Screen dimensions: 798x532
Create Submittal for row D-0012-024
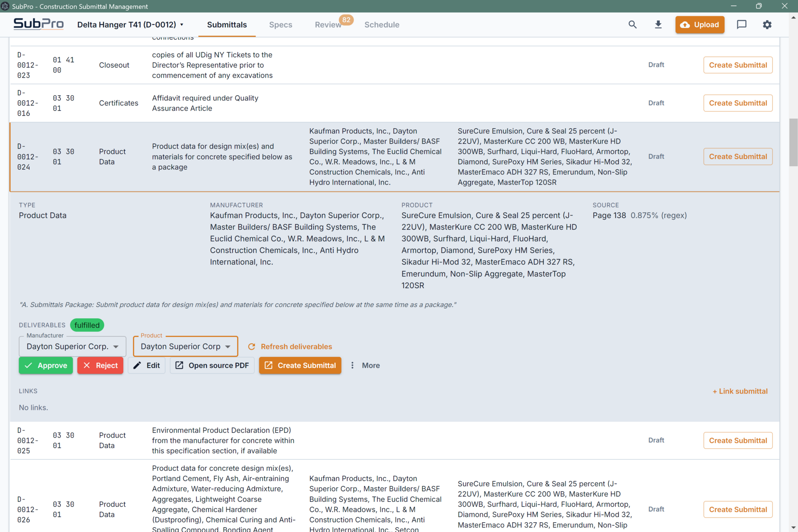(738, 156)
